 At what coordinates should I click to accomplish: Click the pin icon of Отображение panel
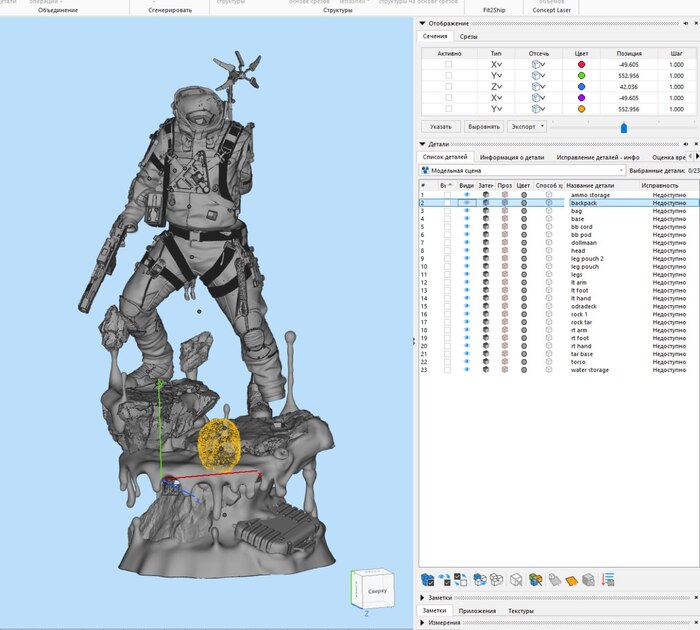click(686, 23)
